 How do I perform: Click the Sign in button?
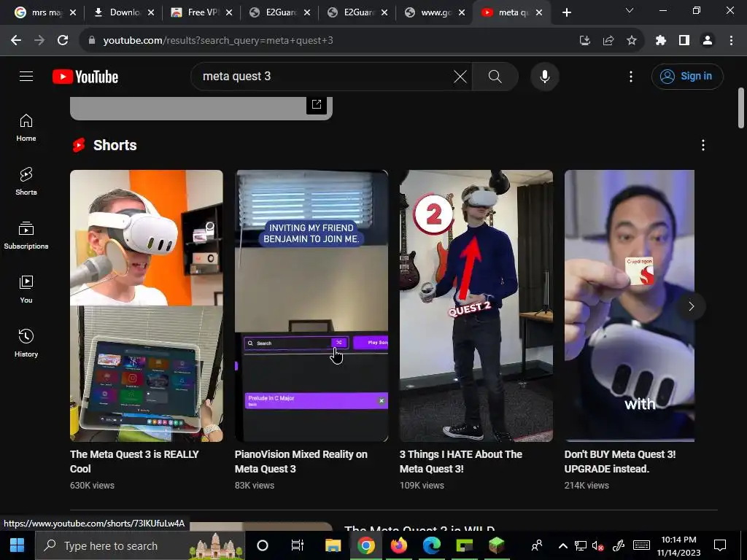(687, 76)
